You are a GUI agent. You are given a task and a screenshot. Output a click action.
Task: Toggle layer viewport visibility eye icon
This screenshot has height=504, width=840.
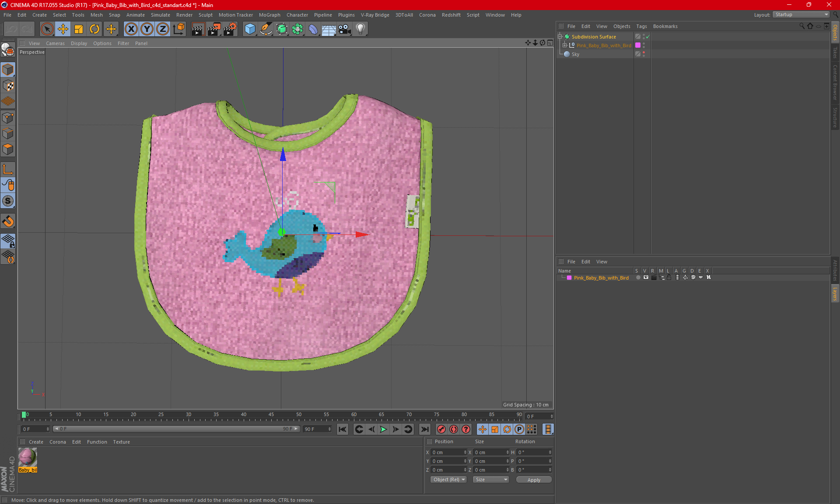646,277
